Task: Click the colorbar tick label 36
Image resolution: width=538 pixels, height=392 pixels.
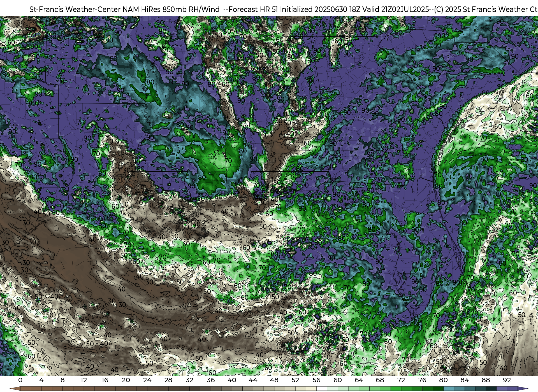Action: (x=211, y=380)
